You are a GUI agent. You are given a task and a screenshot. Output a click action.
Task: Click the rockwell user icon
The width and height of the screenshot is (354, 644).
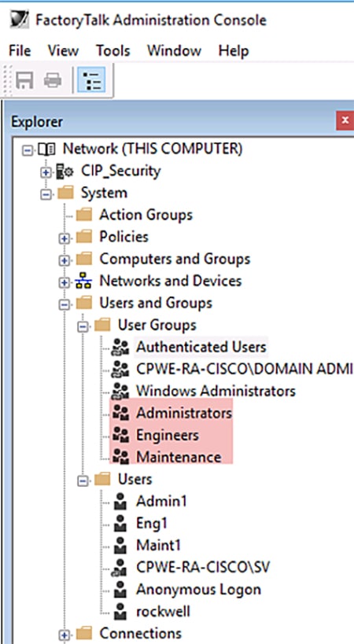pos(120,612)
